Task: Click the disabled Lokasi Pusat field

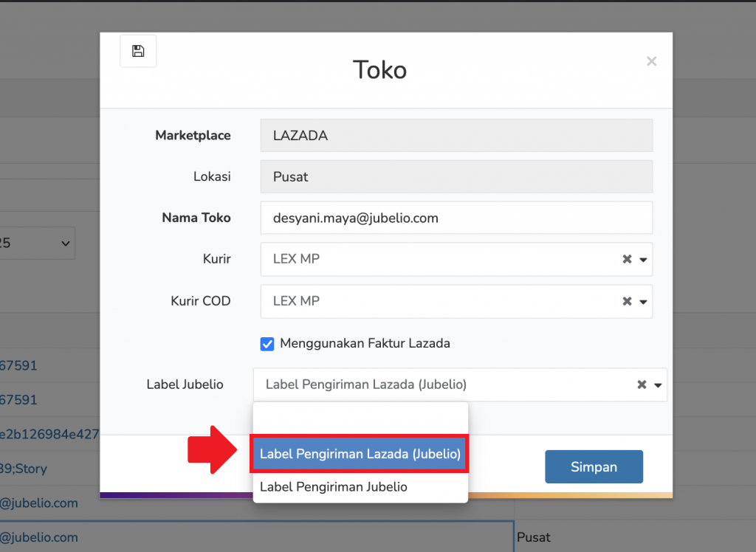Action: coord(456,176)
